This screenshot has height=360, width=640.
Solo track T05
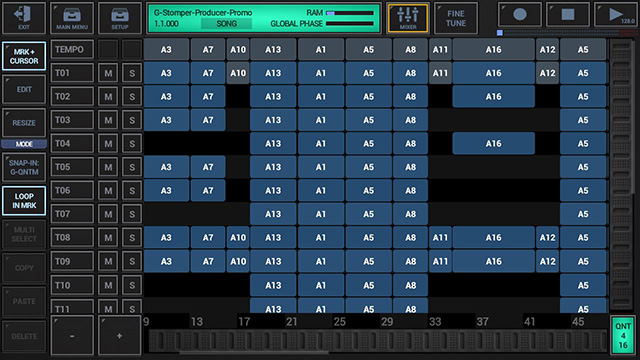click(132, 167)
